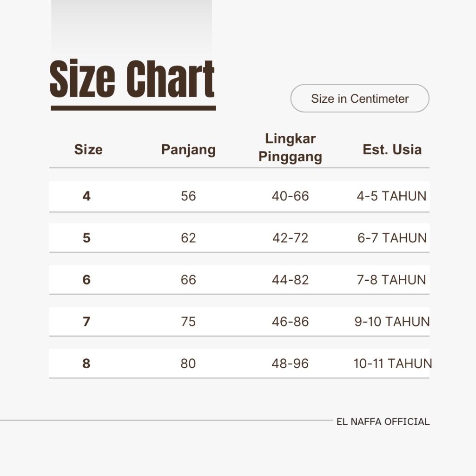
Task: Click the EL NAFFA OFFICIAL text
Action: coord(383,422)
